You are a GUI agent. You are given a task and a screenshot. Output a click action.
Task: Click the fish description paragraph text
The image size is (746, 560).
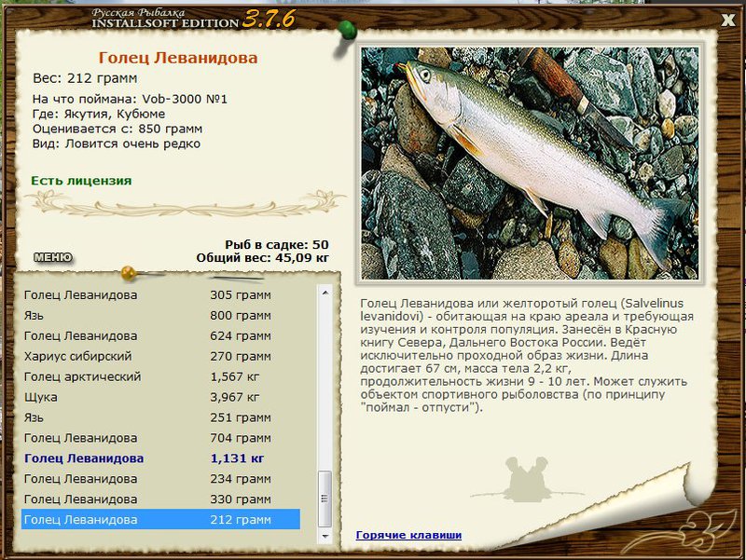click(x=527, y=355)
